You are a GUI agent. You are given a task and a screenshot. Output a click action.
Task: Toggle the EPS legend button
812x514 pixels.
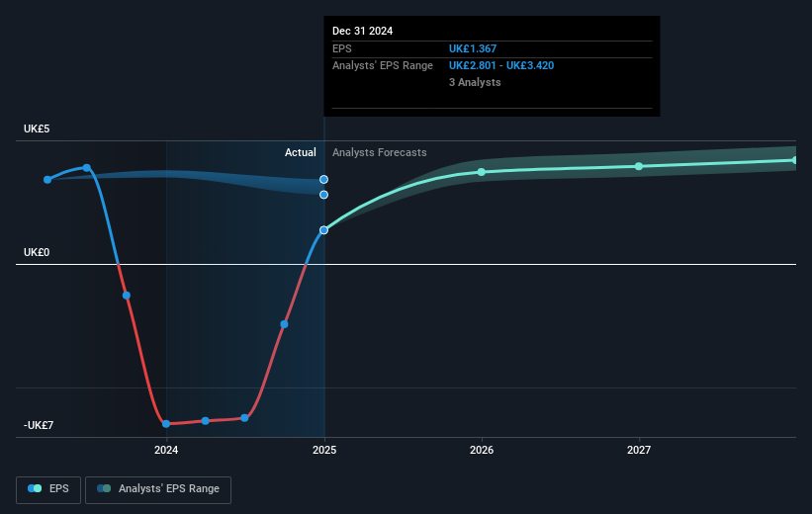(48, 489)
